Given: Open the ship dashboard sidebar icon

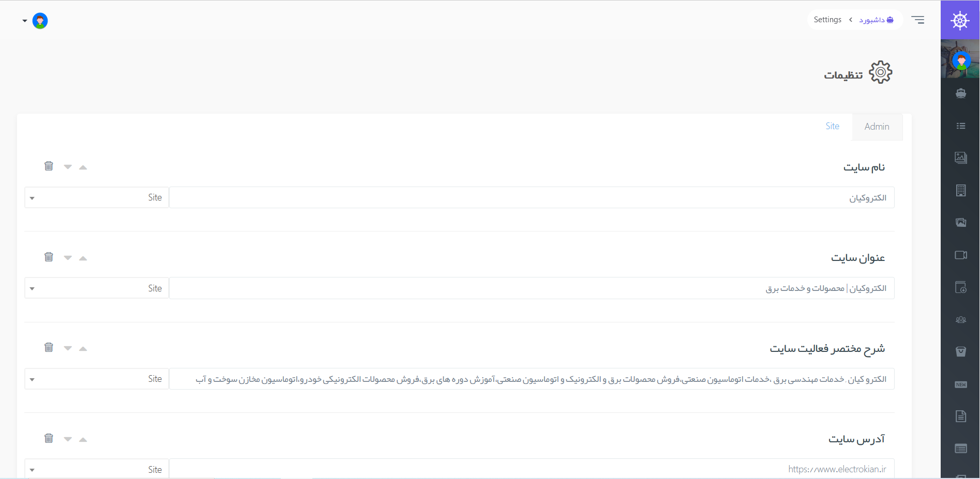Looking at the screenshot, I should coord(961,94).
